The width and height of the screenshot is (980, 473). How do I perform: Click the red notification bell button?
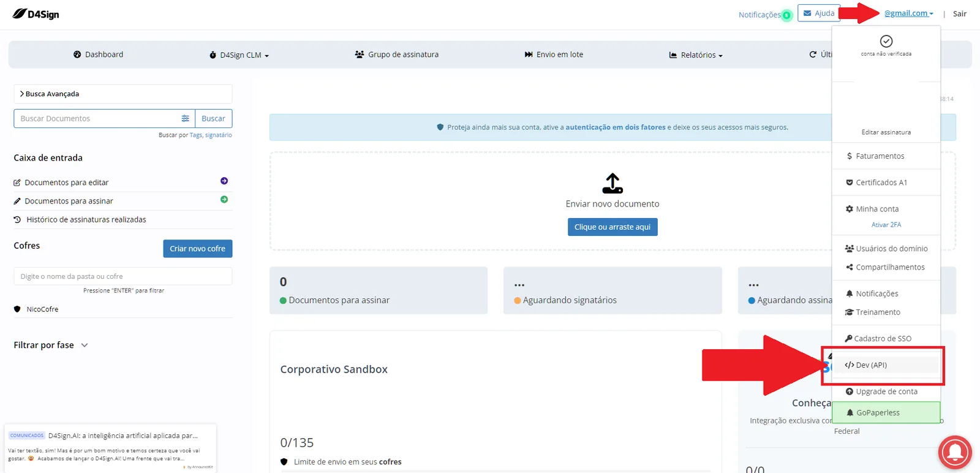(955, 452)
